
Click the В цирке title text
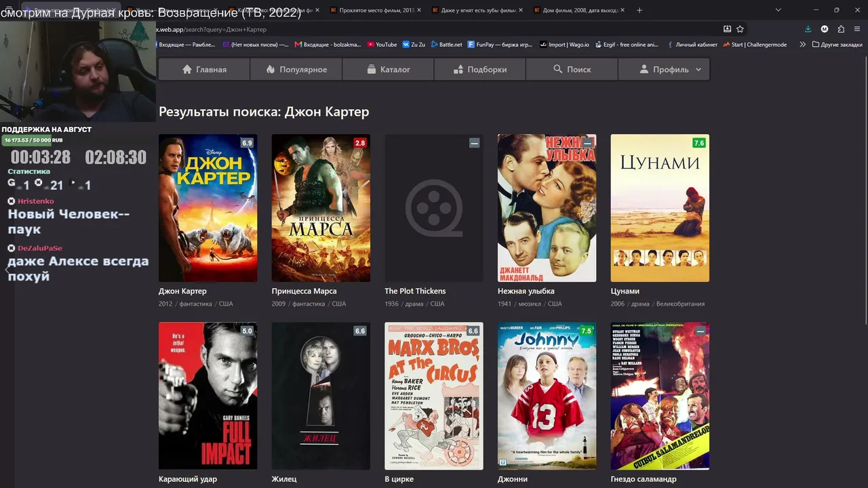click(x=399, y=479)
